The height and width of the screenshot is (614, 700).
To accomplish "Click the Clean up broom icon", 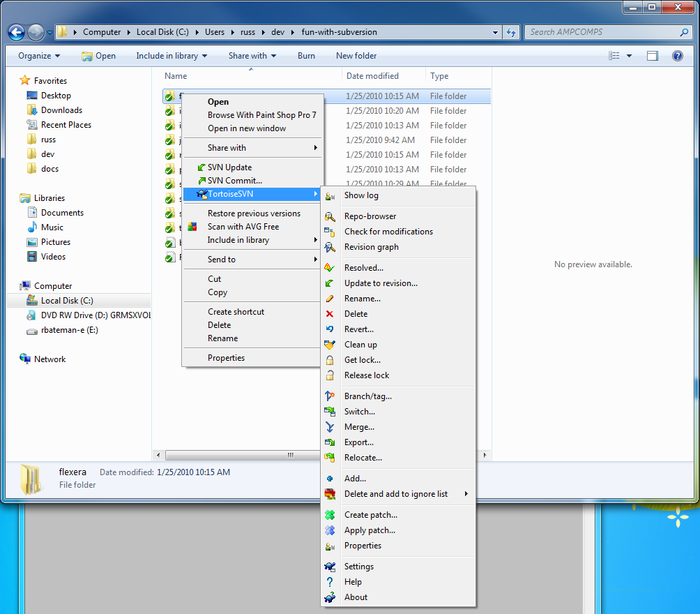I will tap(330, 345).
